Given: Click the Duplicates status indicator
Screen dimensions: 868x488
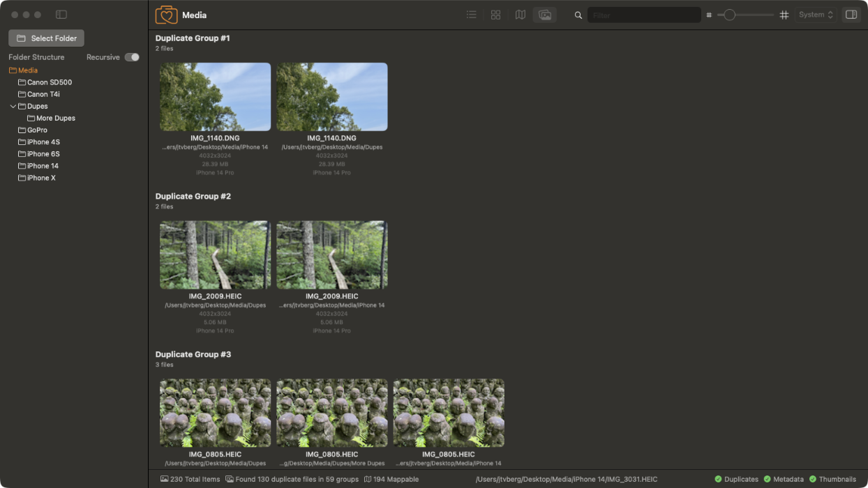Looking at the screenshot, I should click(737, 479).
